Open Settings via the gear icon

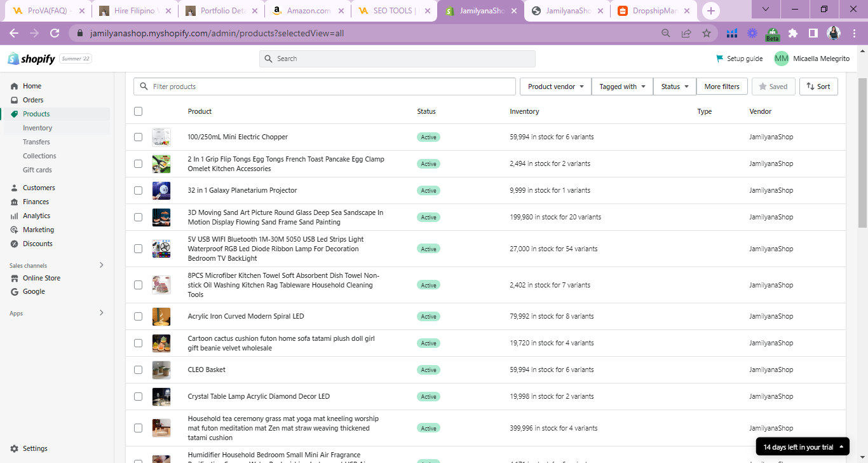pyautogui.click(x=15, y=448)
